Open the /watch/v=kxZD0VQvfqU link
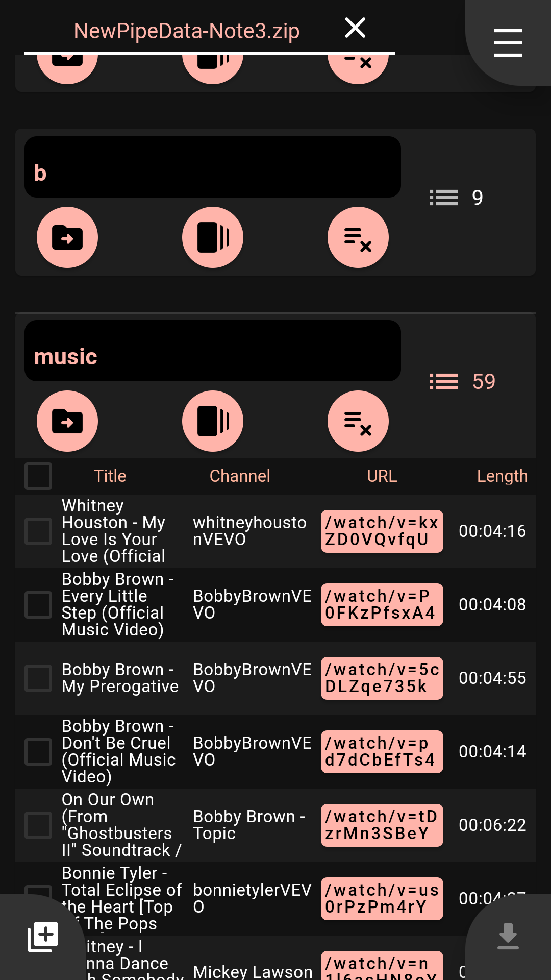Image resolution: width=551 pixels, height=980 pixels. click(x=382, y=531)
